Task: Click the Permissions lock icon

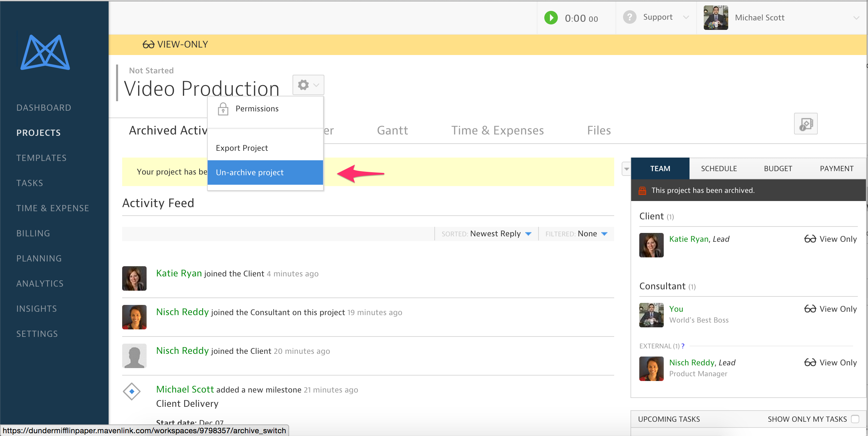Action: [223, 109]
